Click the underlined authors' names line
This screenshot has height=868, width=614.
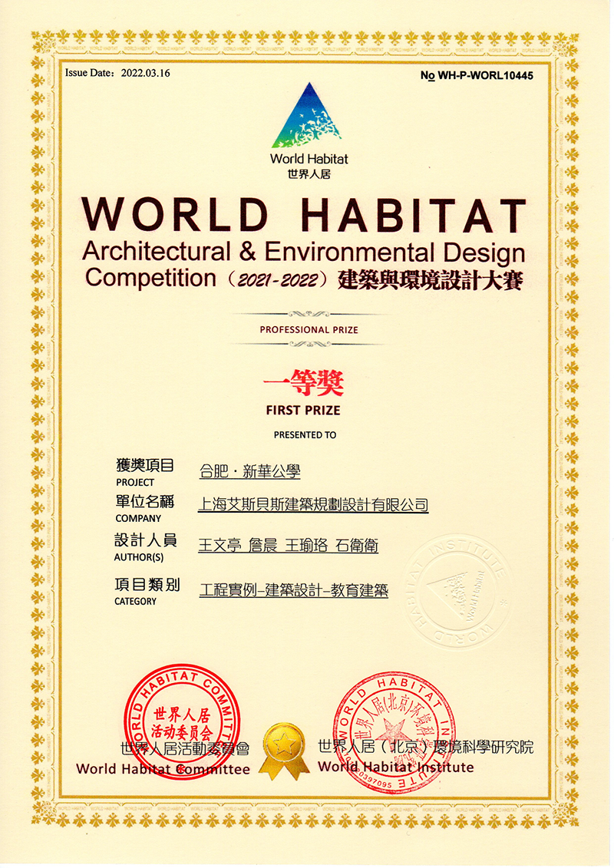pyautogui.click(x=288, y=546)
